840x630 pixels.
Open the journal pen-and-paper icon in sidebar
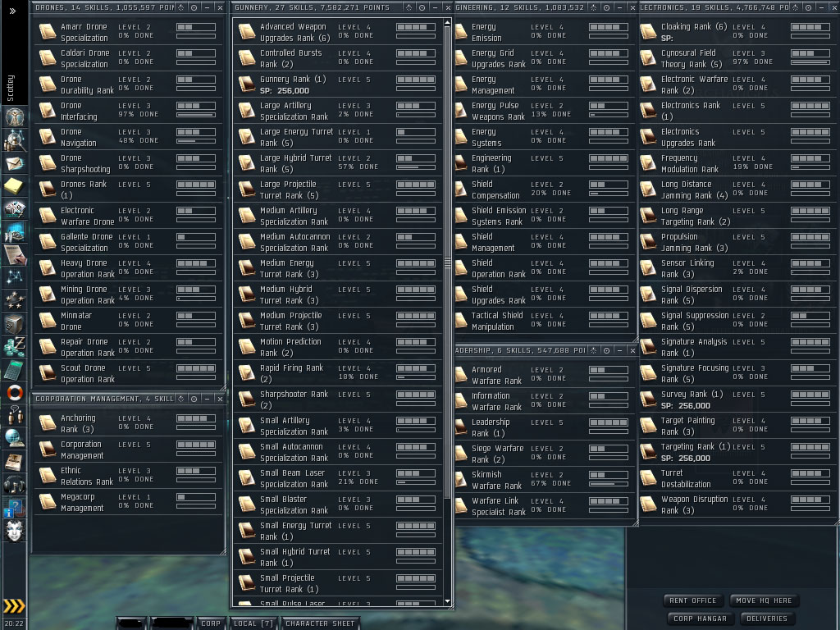click(15, 255)
